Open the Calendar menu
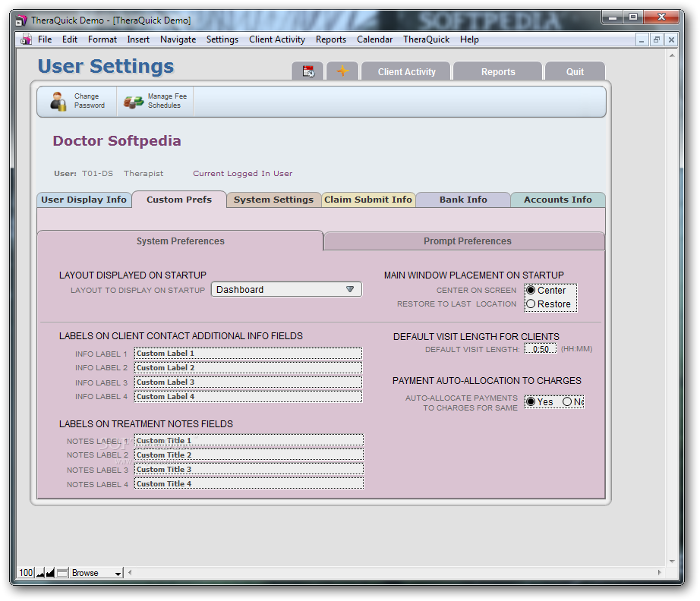 point(374,39)
